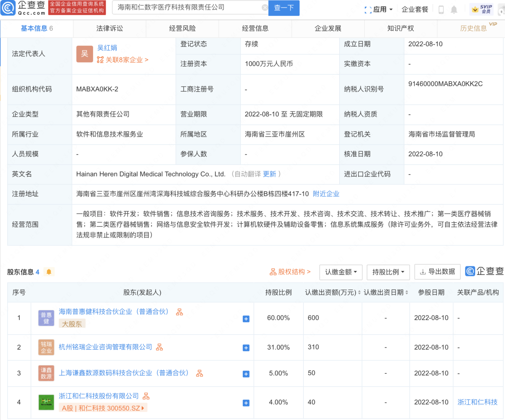
Task: Switch to 基本信息 tab
Action: (37, 28)
